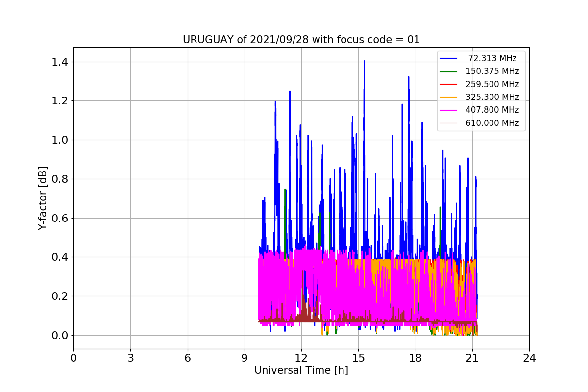This screenshot has height=392, width=588.
Task: Click the '407.800 MHz' legend label
Action: coord(492,110)
